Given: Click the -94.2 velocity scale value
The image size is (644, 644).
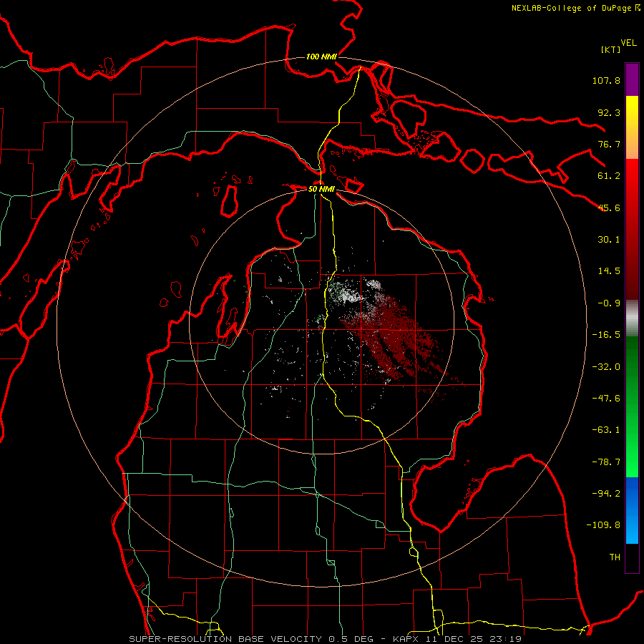Looking at the screenshot, I should click(606, 494).
